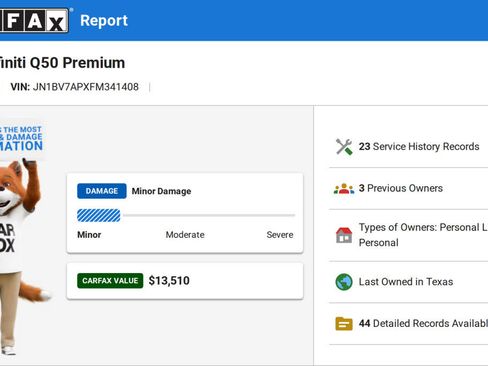
Task: Click the wrench service history icon
Action: point(344,147)
